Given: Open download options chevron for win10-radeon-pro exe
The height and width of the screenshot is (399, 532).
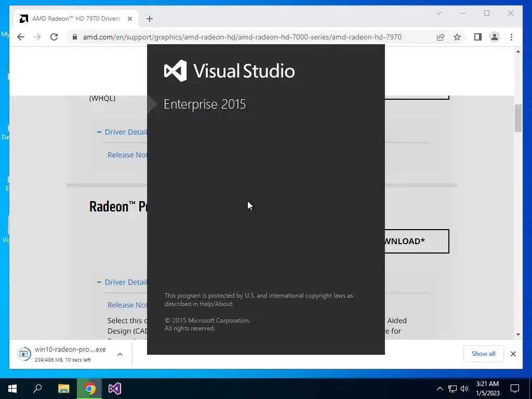Looking at the screenshot, I should tap(120, 354).
